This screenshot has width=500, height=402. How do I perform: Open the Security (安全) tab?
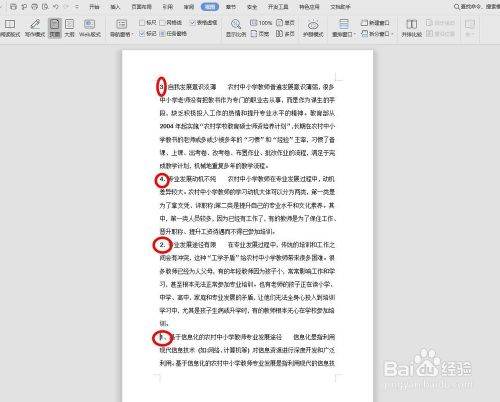click(x=252, y=6)
